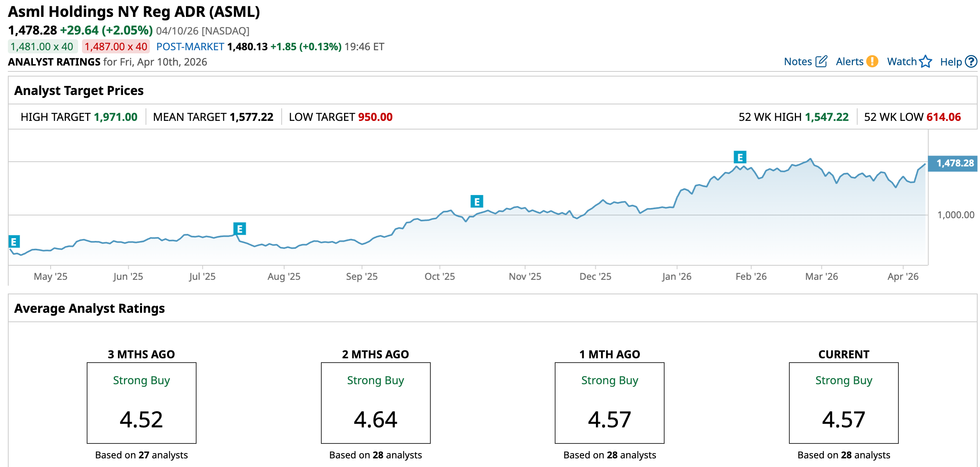Open the Notes link
The height and width of the screenshot is (467, 980).
point(798,62)
